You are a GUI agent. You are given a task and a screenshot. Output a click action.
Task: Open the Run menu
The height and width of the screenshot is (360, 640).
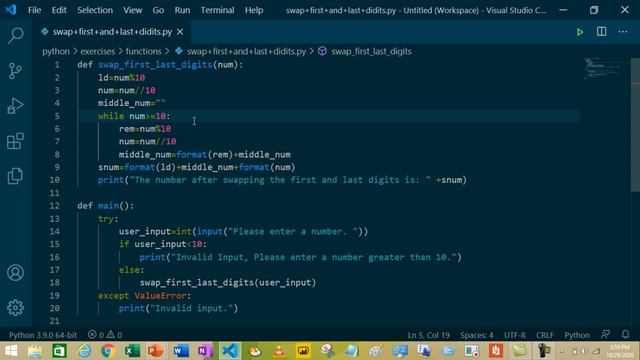[x=182, y=10]
